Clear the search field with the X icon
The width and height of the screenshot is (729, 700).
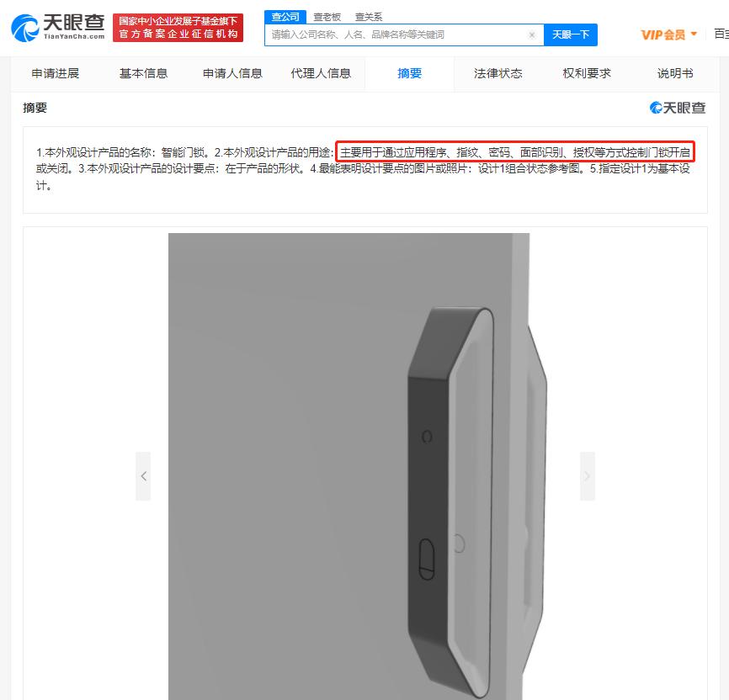(532, 34)
